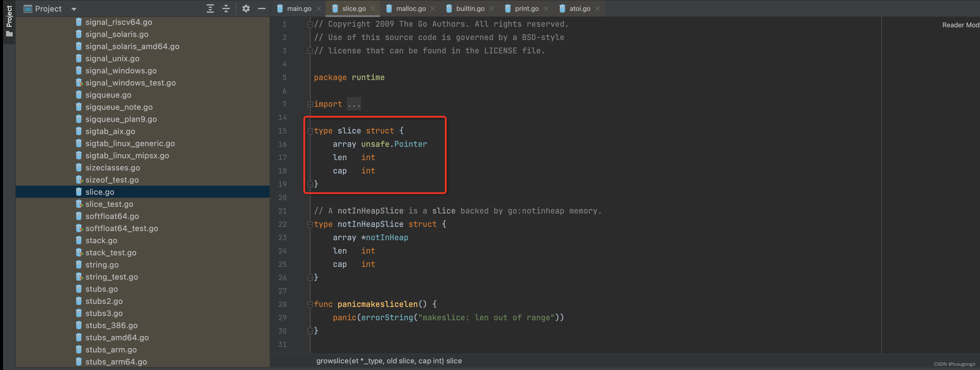Hide the Project panel with minus icon

pyautogui.click(x=262, y=8)
